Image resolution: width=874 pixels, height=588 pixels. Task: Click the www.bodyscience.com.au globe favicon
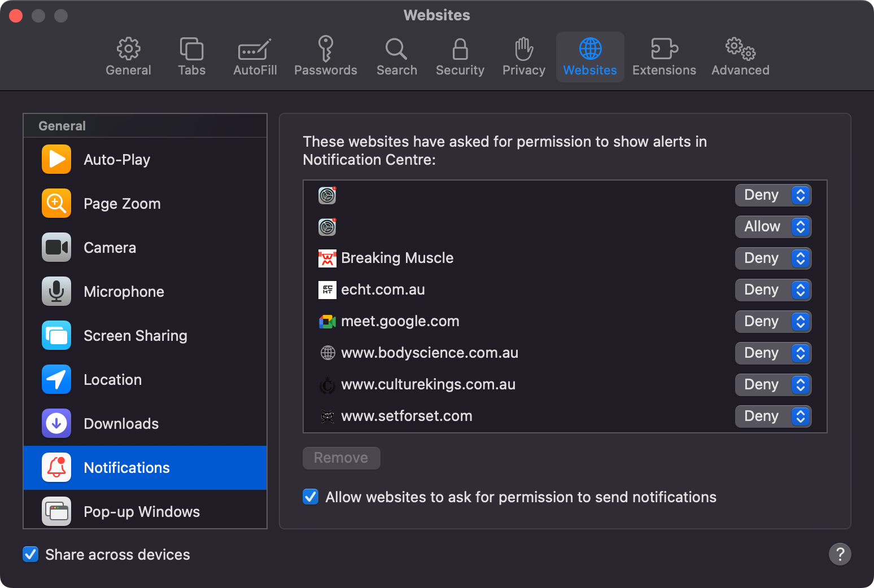coord(327,353)
